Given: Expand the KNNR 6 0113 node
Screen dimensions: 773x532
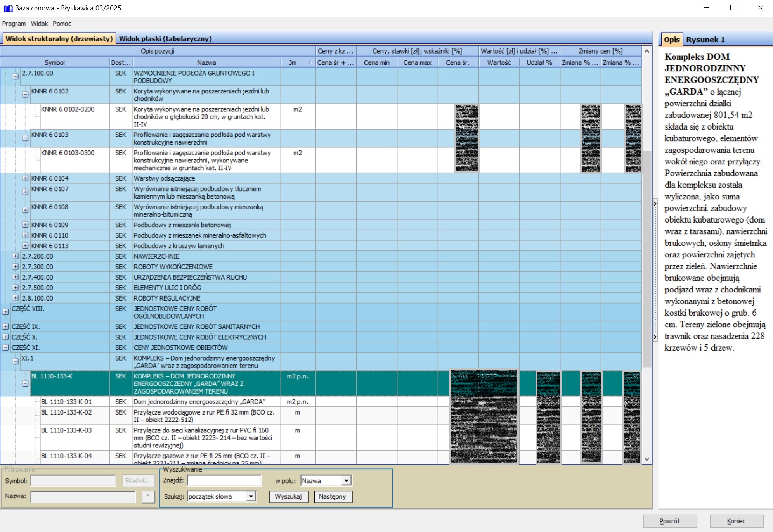Looking at the screenshot, I should [25, 246].
